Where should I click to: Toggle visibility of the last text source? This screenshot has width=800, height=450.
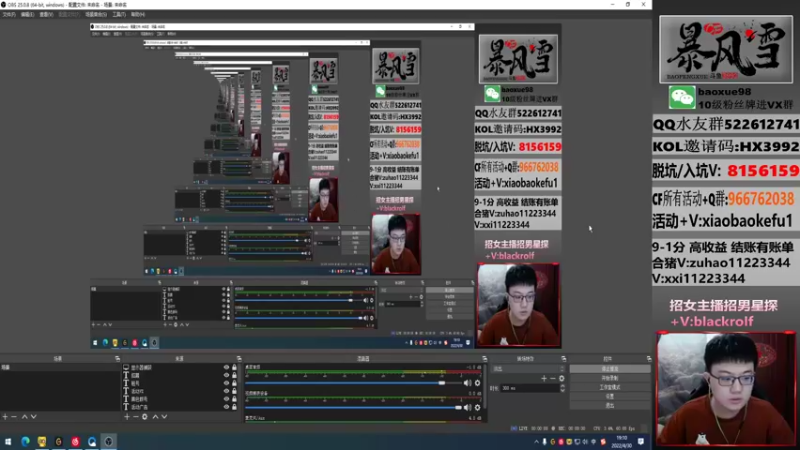point(226,407)
